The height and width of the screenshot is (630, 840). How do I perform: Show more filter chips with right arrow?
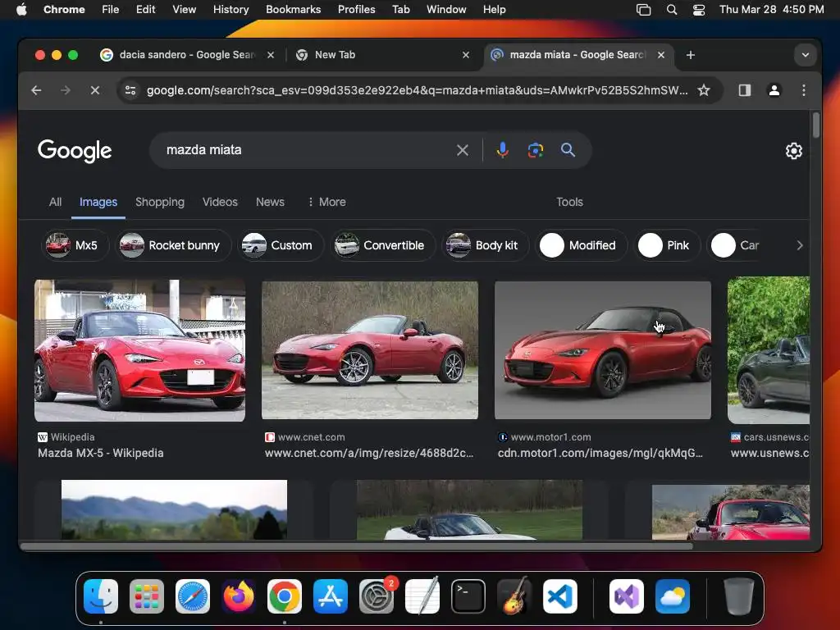pos(799,245)
